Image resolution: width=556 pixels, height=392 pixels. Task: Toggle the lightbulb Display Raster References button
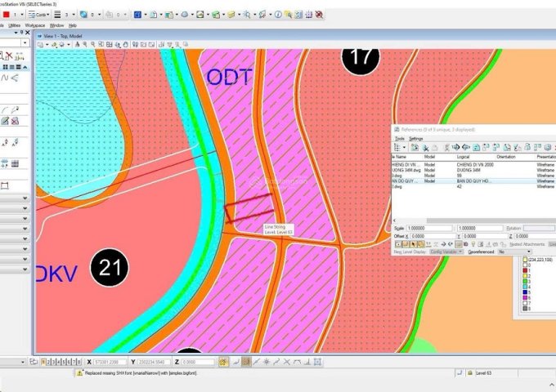point(473,244)
